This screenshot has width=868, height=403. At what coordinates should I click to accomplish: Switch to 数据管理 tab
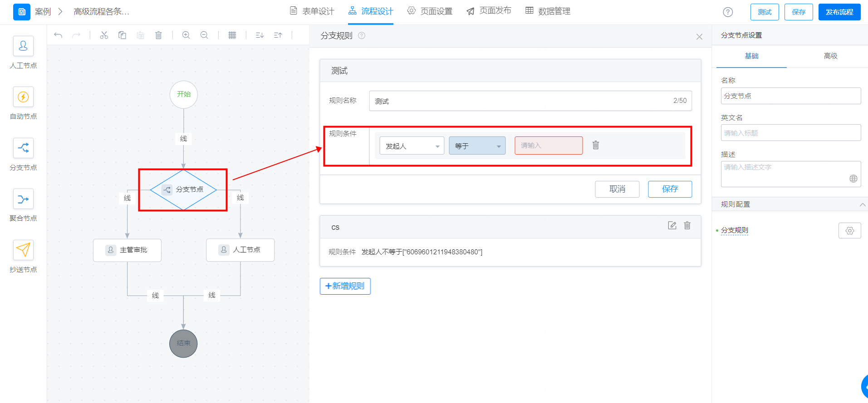[x=548, y=11]
